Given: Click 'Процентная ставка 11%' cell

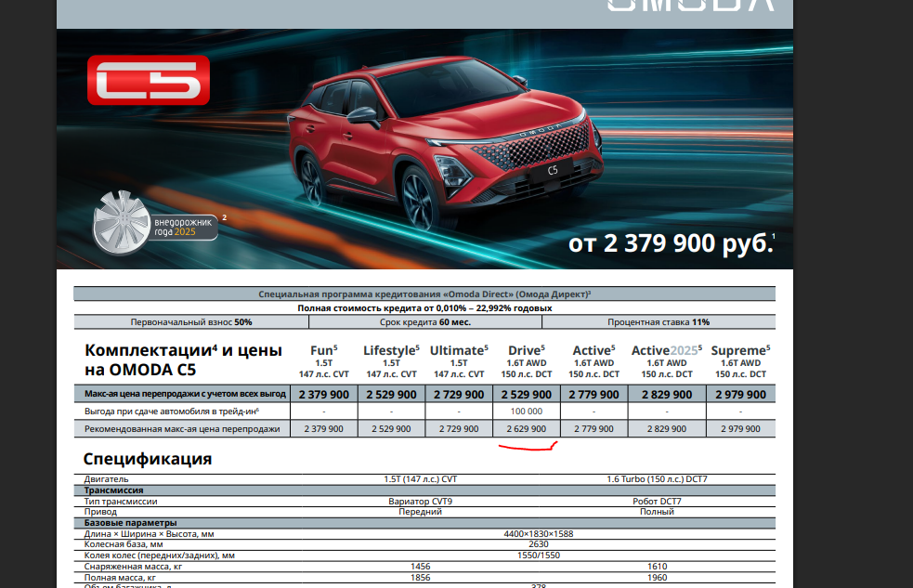Looking at the screenshot, I should (659, 322).
